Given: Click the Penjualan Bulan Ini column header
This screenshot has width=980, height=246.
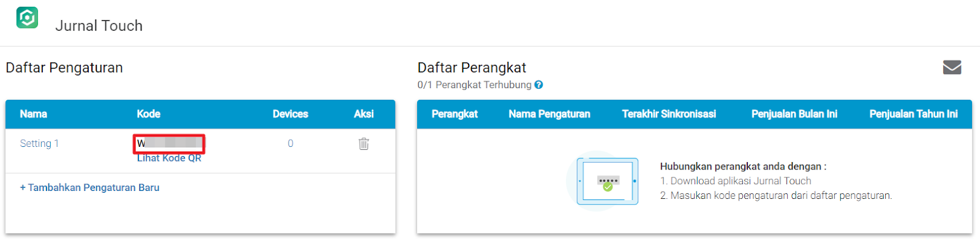Looking at the screenshot, I should click(794, 114).
